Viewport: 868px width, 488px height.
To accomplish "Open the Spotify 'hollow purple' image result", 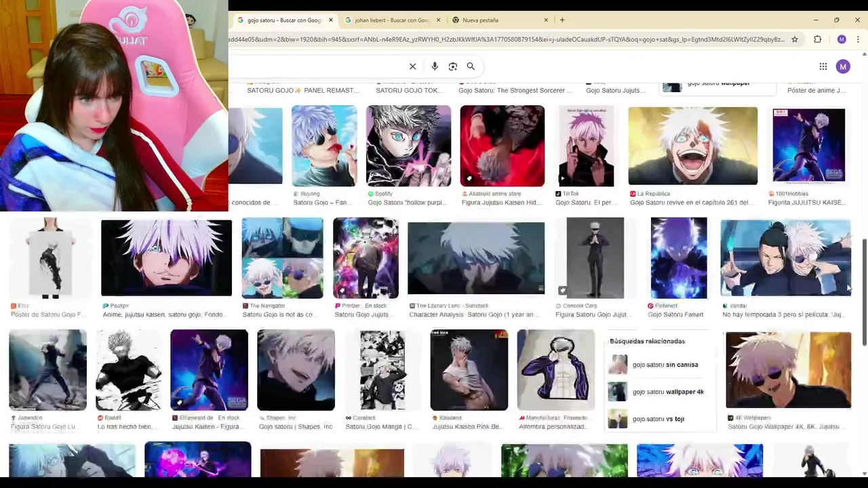I will [408, 146].
